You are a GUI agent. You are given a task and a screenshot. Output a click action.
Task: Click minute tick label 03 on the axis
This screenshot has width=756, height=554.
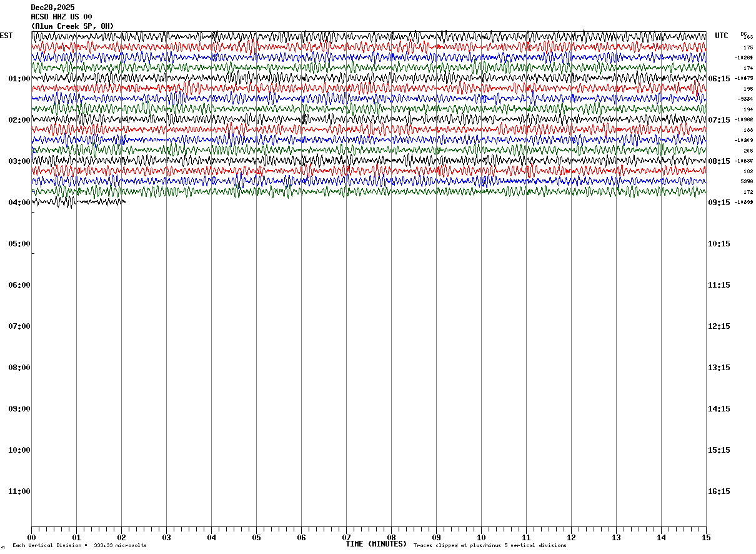tap(166, 537)
